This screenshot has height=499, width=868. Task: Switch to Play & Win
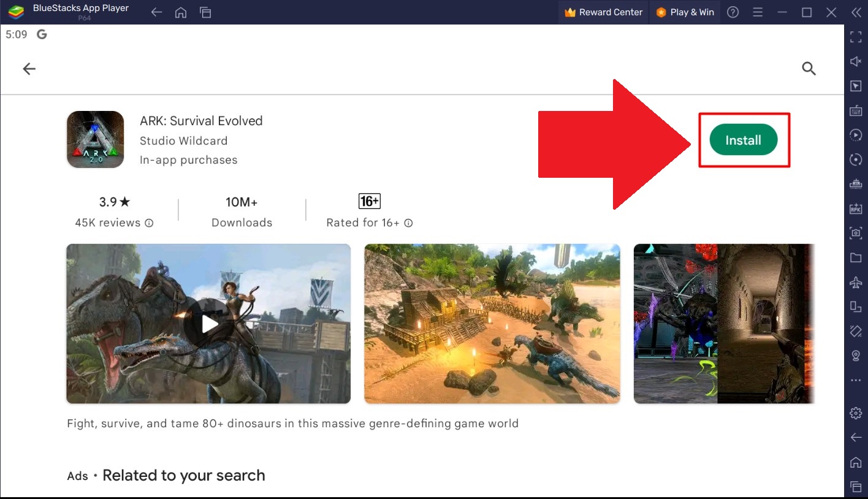(685, 12)
